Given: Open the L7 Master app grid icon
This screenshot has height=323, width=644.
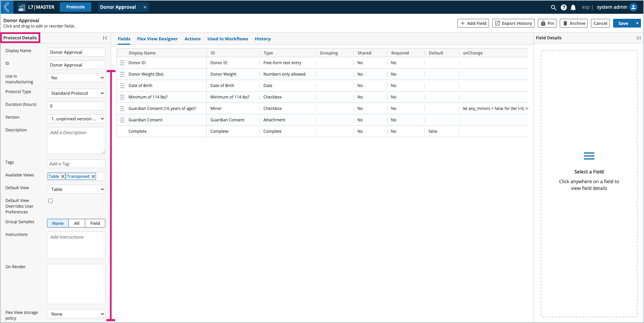Looking at the screenshot, I should tap(21, 7).
